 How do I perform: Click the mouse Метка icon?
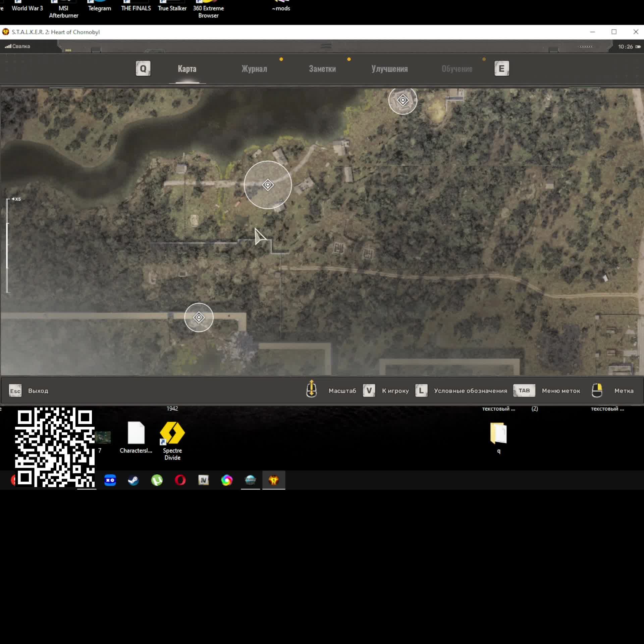coord(597,391)
